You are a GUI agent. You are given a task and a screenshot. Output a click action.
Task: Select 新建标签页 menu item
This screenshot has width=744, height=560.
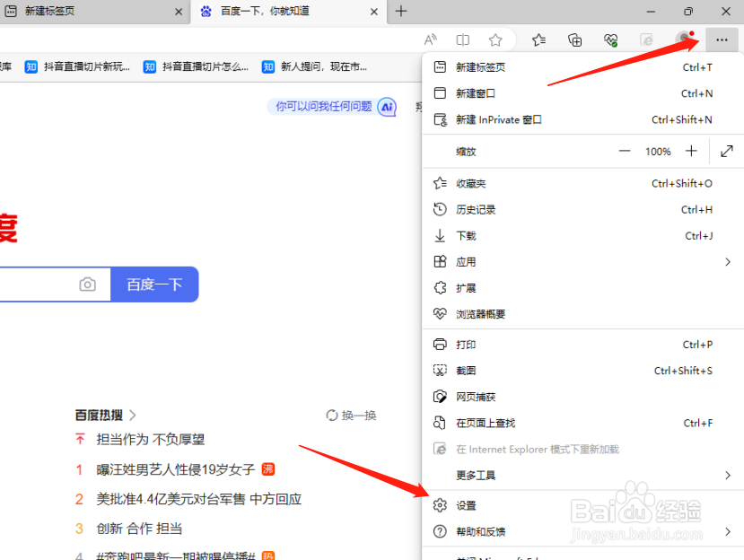(582, 67)
